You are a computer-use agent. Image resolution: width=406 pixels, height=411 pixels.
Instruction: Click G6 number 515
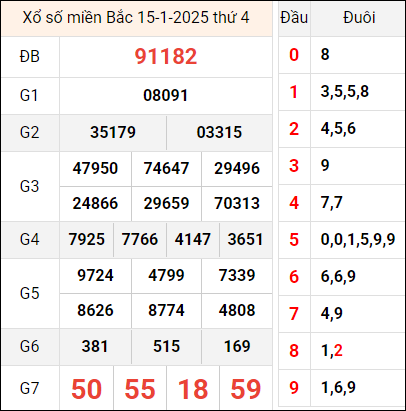[166, 346]
